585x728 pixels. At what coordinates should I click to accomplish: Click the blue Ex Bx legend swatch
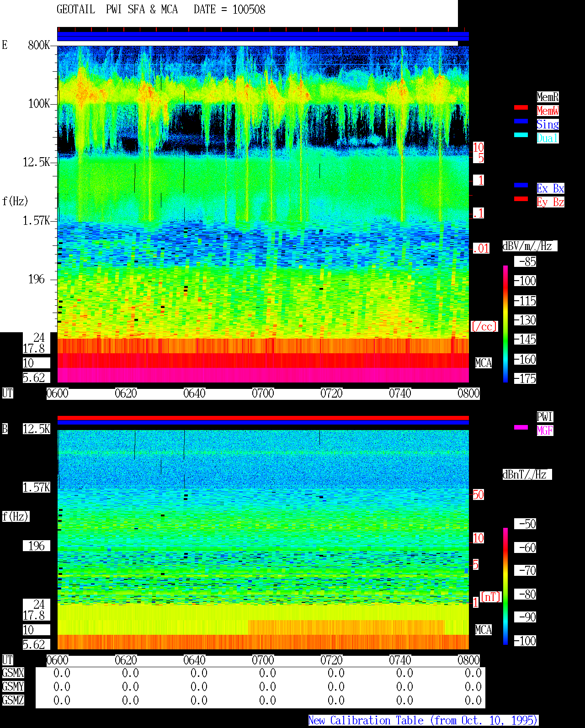(x=521, y=185)
